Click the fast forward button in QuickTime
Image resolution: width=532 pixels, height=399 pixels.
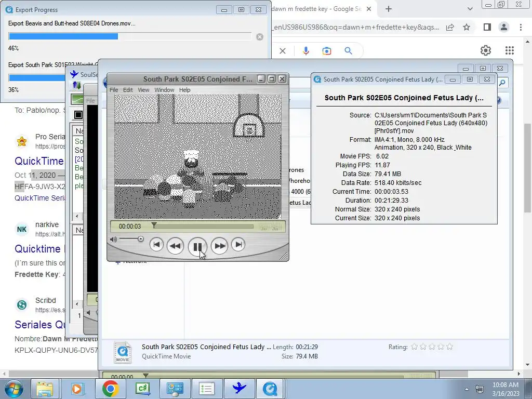click(220, 246)
